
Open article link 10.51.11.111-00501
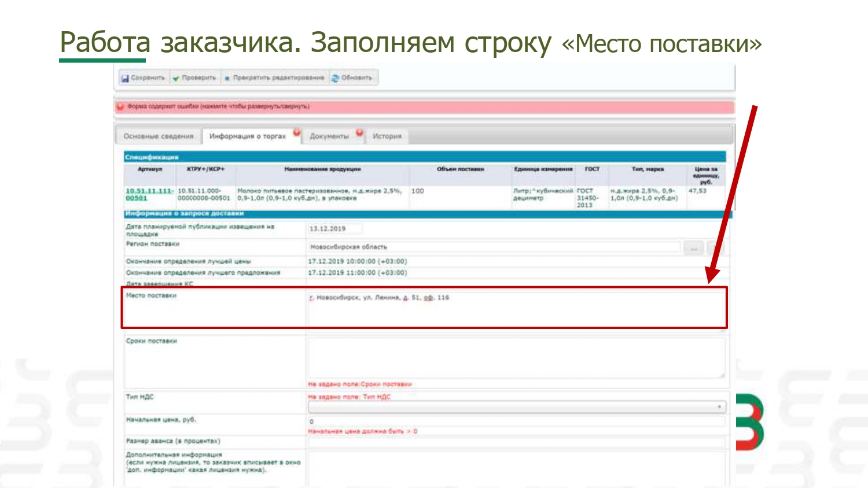[149, 194]
